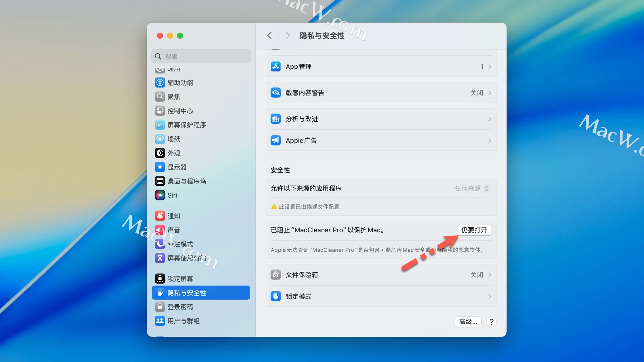Select 控制中心 sidebar label
The width and height of the screenshot is (644, 362).
coord(180,111)
